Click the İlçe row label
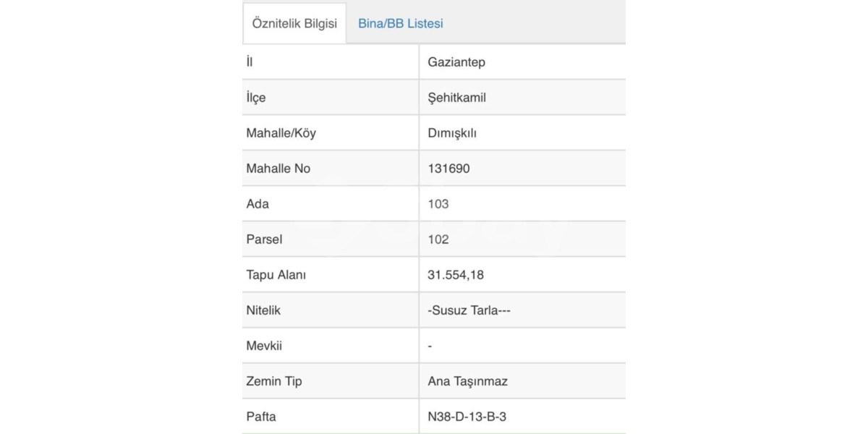Viewport: 868px width, 434px height. point(256,98)
